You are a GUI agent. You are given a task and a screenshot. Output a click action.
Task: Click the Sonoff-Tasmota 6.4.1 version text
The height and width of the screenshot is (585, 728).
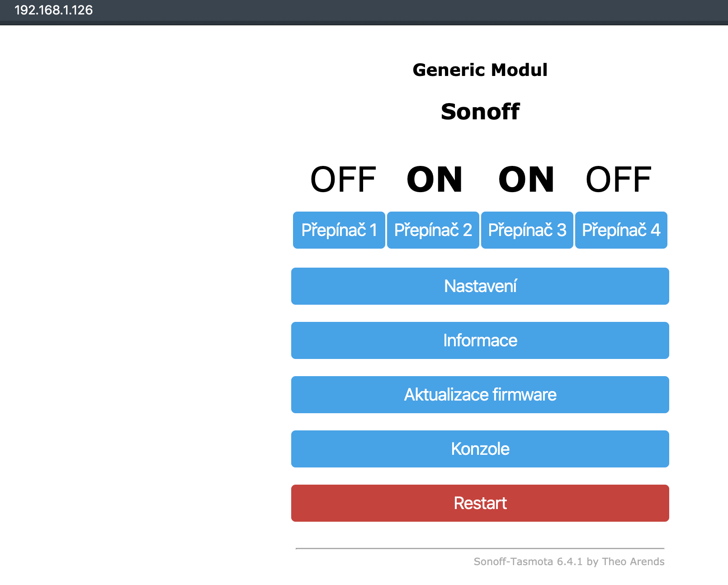click(x=528, y=561)
